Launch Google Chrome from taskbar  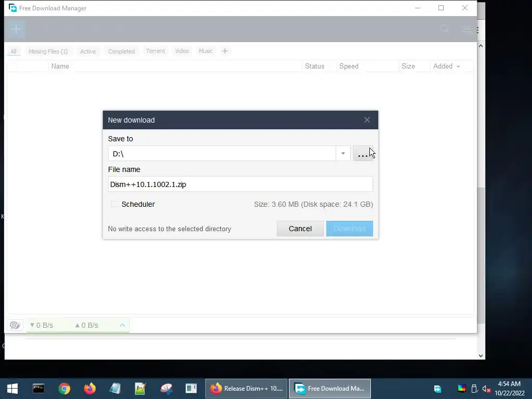pos(64,389)
